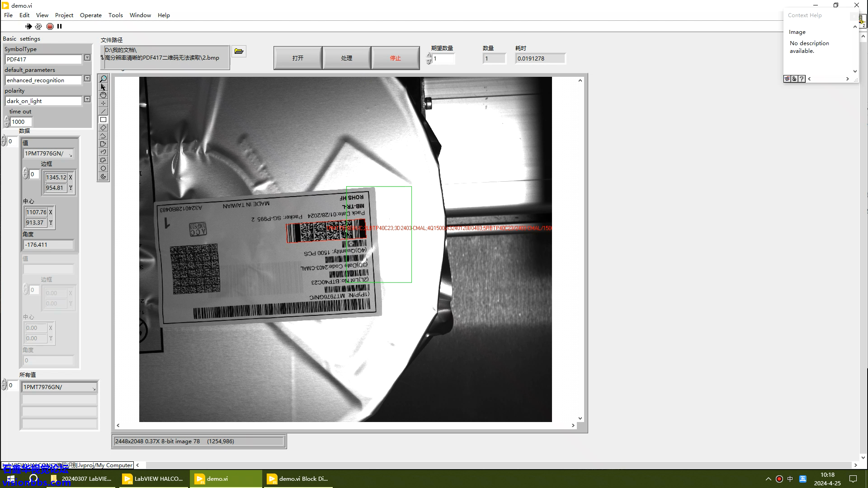
Task: Select the Freehand region tool
Action: click(103, 160)
